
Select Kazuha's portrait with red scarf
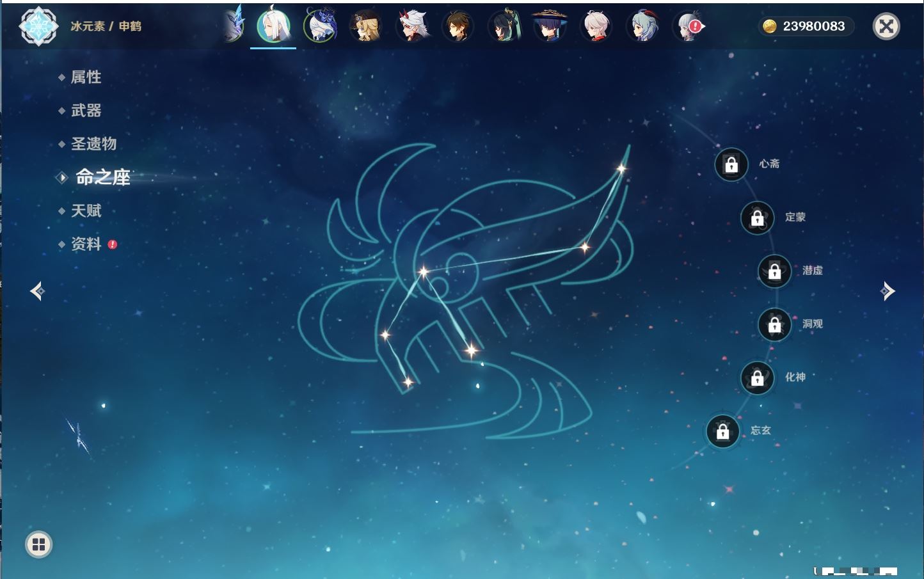click(x=596, y=26)
